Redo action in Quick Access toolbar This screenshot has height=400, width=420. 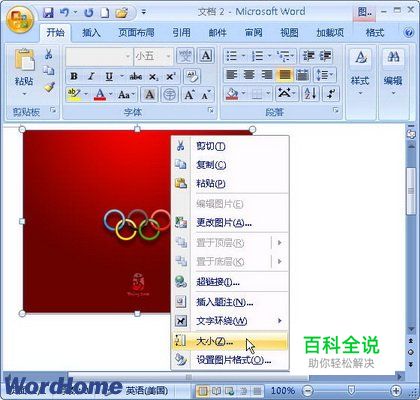pyautogui.click(x=88, y=13)
